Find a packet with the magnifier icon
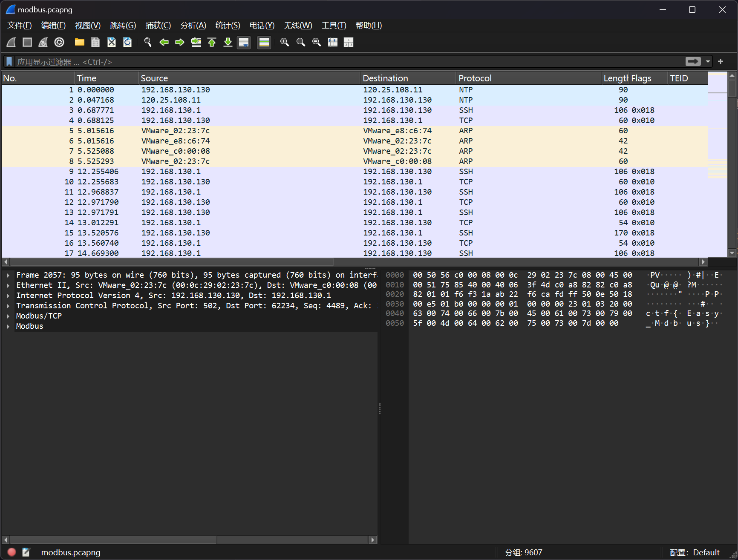Screen dimensions: 738x560 148,42
